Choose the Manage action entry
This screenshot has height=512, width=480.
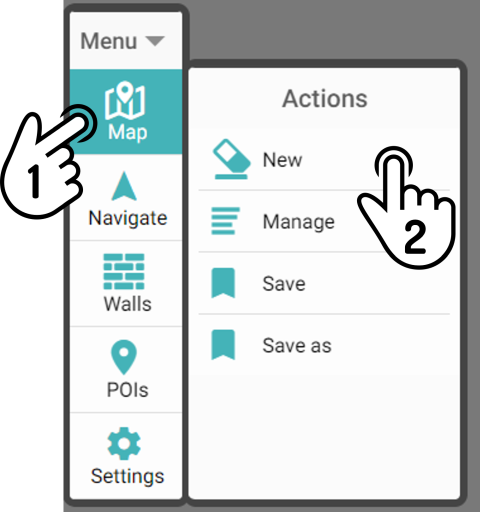pos(324,221)
